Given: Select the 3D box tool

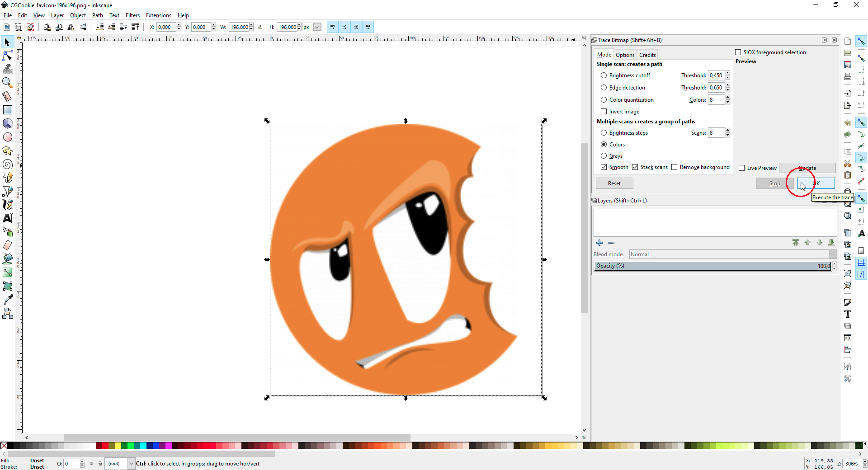Looking at the screenshot, I should (7, 123).
